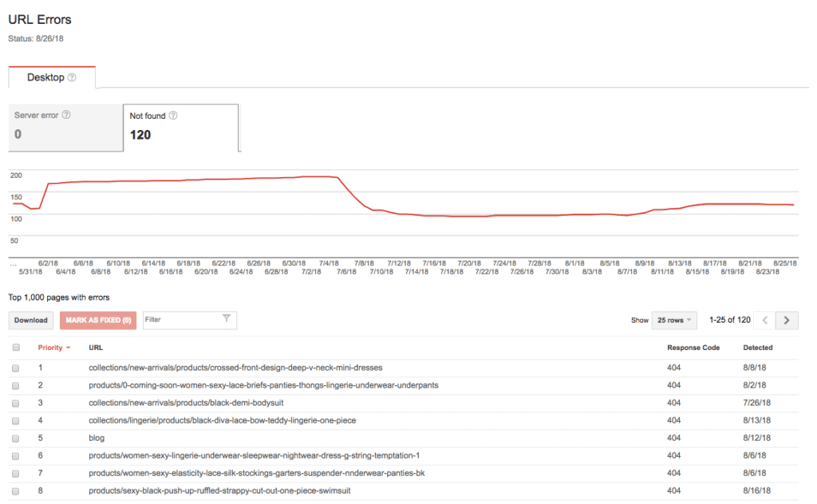Image resolution: width=817 pixels, height=504 pixels.
Task: Sort table by Detected column header
Action: click(757, 348)
